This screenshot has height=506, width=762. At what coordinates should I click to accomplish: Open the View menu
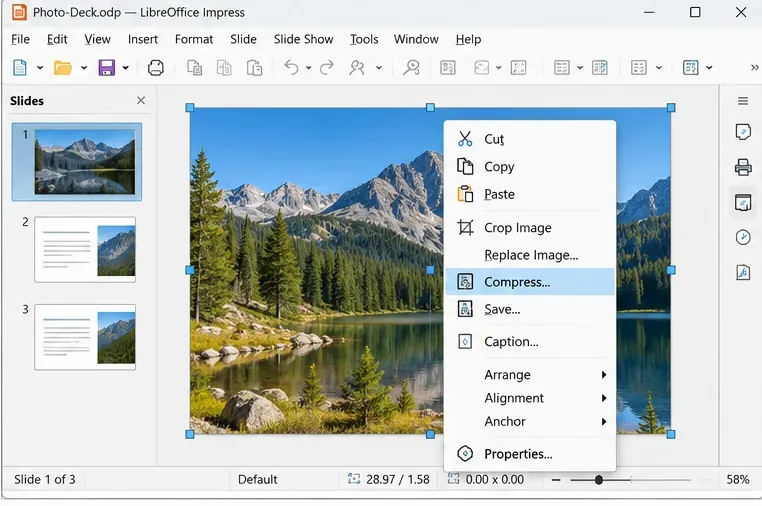[97, 39]
